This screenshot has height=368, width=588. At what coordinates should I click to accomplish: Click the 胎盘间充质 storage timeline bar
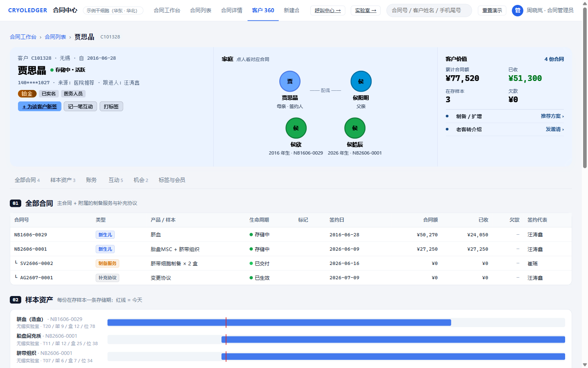(393, 339)
